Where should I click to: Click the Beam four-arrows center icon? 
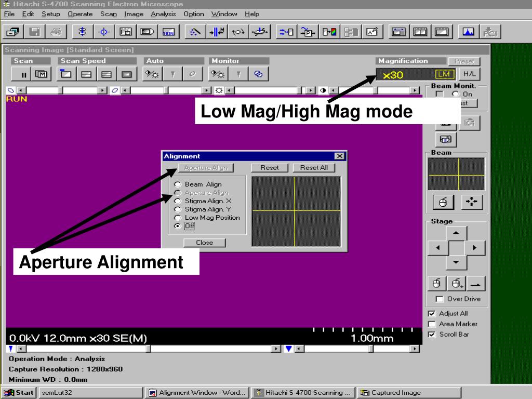pyautogui.click(x=472, y=202)
